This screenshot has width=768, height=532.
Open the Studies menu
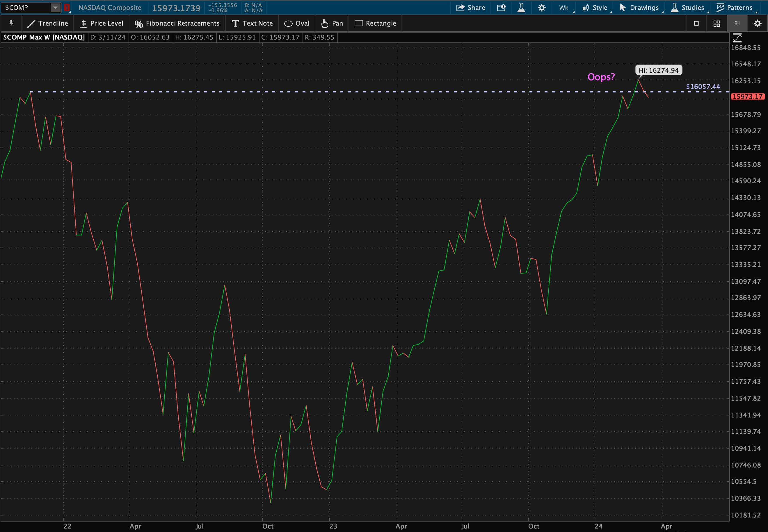click(688, 8)
